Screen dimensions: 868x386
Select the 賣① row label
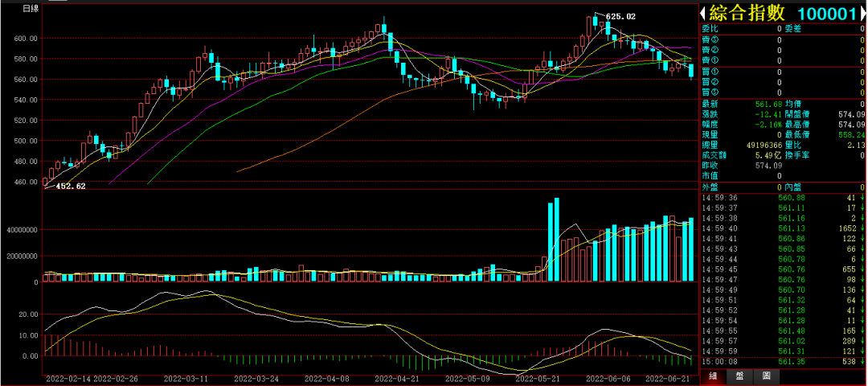(x=709, y=60)
